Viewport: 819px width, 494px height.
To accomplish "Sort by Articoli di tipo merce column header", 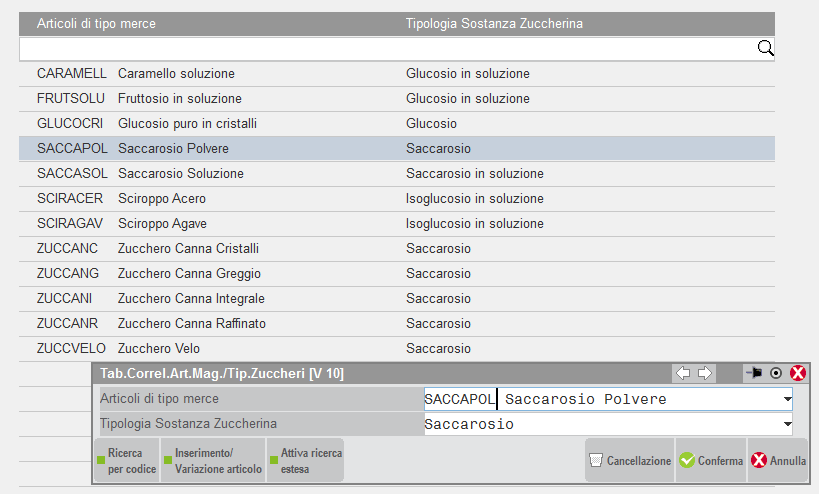I will pos(96,23).
